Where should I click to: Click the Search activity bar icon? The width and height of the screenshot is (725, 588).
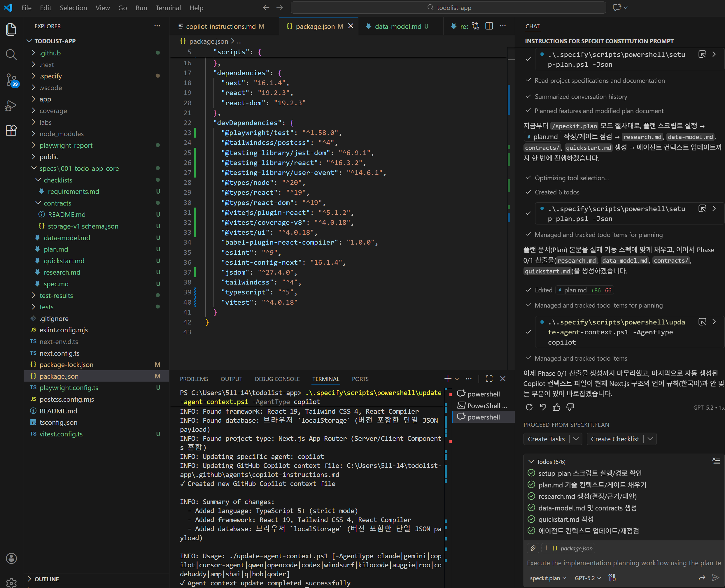(11, 55)
